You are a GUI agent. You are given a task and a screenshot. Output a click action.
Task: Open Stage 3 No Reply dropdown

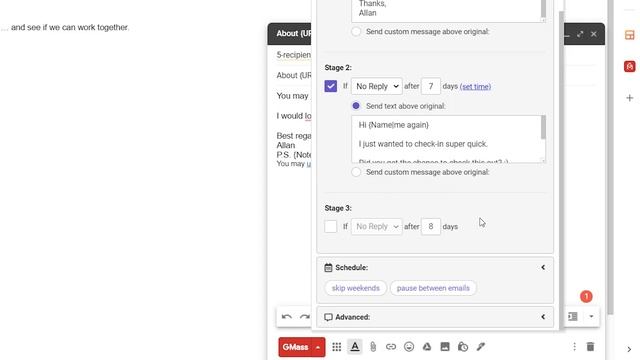377,227
